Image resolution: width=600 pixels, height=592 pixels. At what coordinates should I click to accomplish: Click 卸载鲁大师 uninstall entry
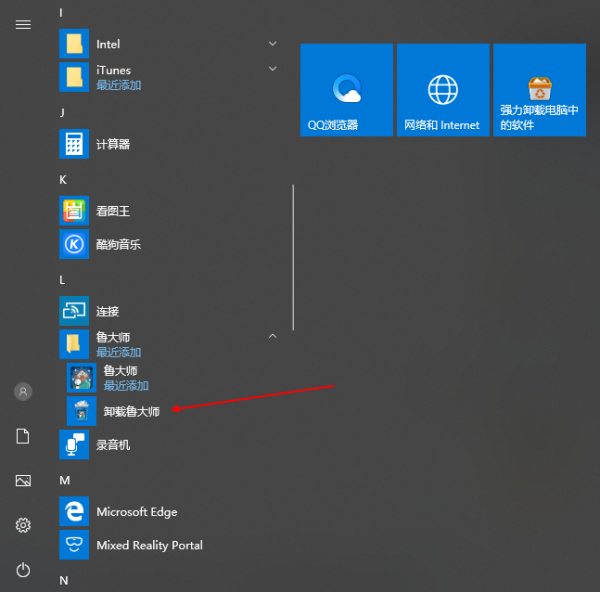click(x=130, y=411)
